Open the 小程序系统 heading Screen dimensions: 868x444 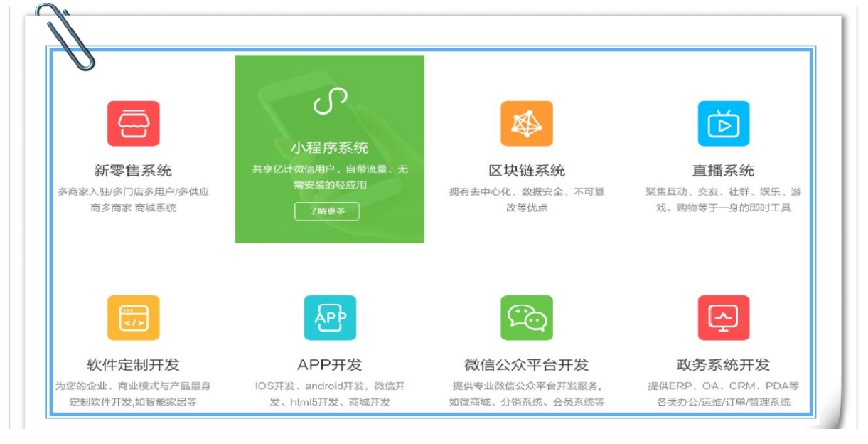pos(330,148)
